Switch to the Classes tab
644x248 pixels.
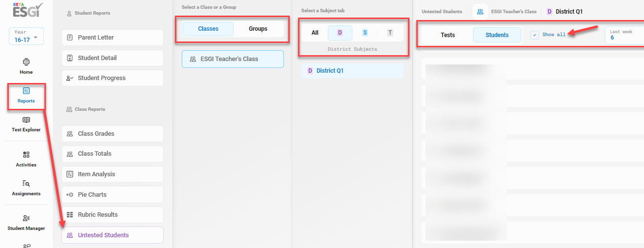(x=208, y=29)
